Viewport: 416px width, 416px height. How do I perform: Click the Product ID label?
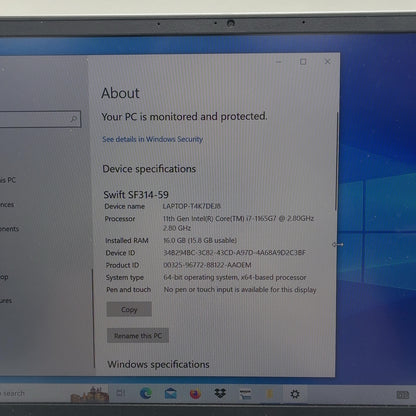122,265
